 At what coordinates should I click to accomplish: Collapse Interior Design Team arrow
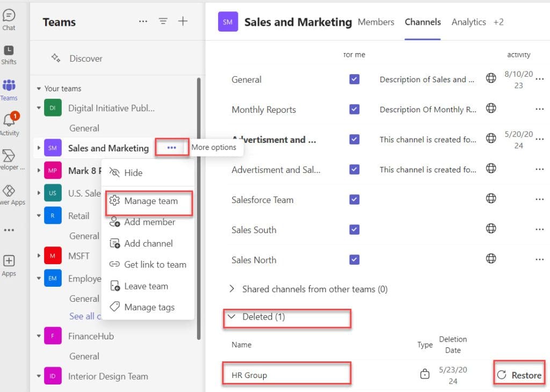(39, 376)
